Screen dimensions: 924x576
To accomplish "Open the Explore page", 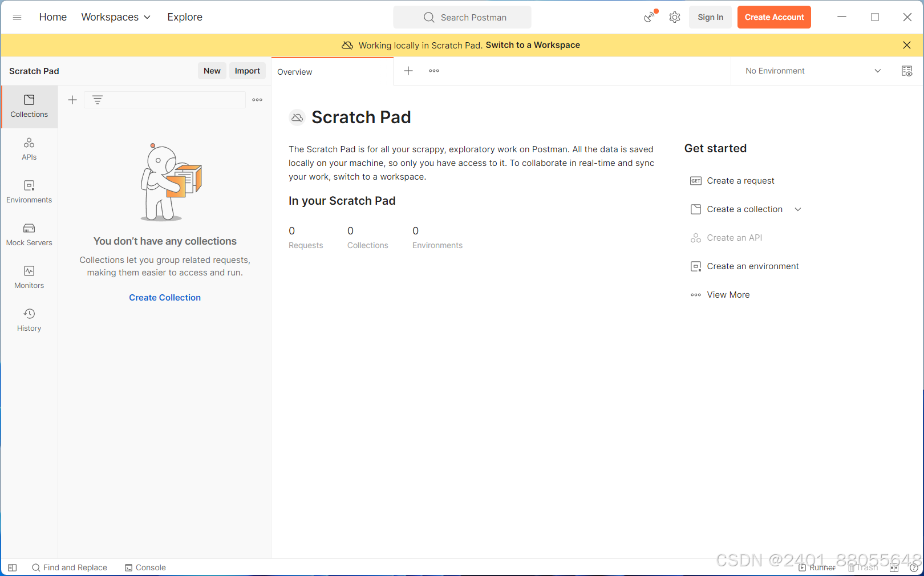I will coord(185,17).
